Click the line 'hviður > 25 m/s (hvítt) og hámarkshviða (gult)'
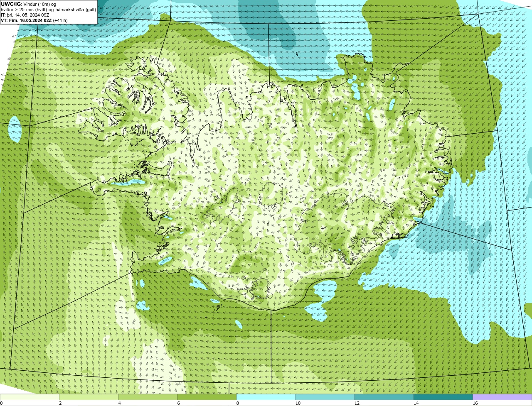This screenshot has width=532, height=406. tap(48, 9)
